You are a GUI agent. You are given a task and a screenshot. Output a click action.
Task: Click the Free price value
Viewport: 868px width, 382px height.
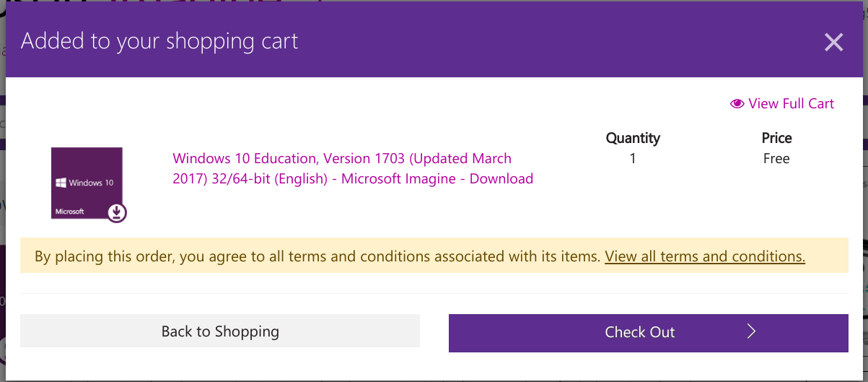point(776,159)
